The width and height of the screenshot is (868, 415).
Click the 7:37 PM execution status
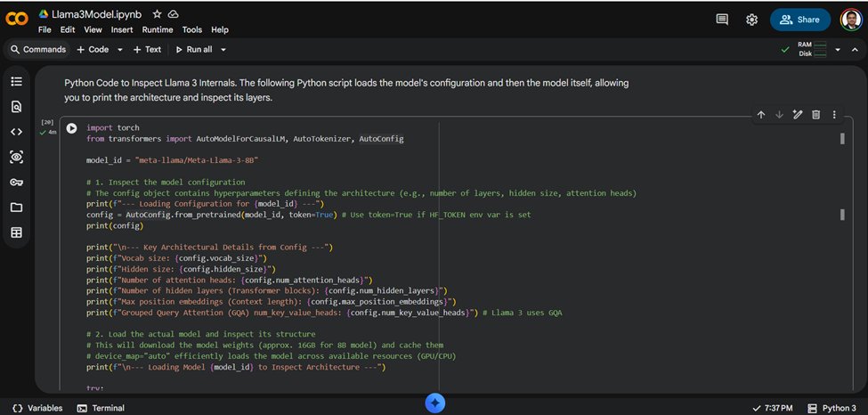click(x=774, y=409)
